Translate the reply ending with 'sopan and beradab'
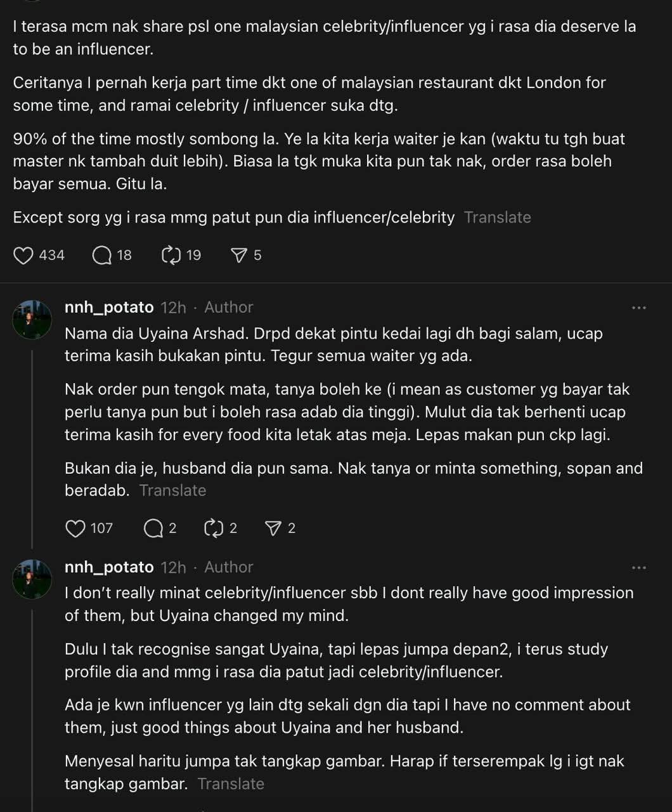 tap(172, 490)
